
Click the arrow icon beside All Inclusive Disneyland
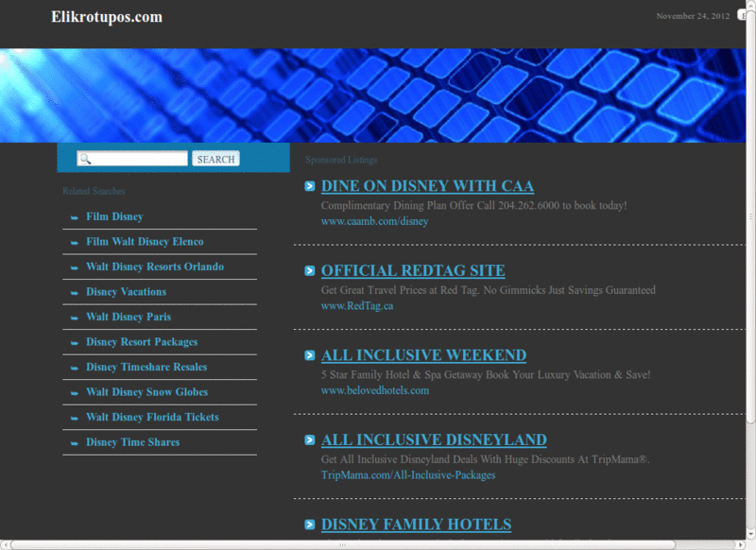pos(310,440)
